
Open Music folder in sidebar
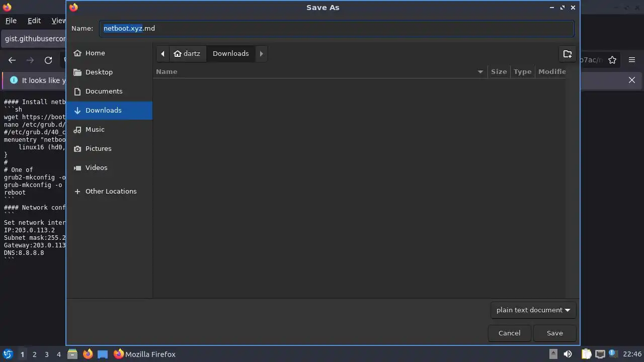pos(109,129)
